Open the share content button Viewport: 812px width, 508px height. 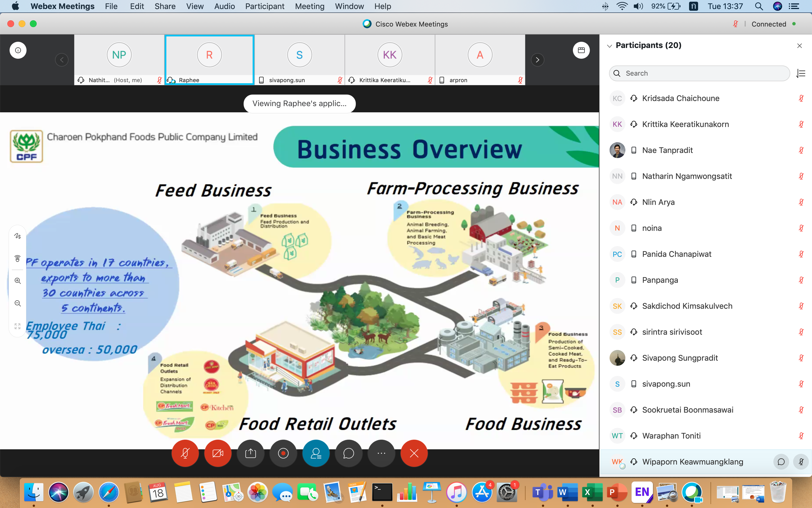point(250,453)
